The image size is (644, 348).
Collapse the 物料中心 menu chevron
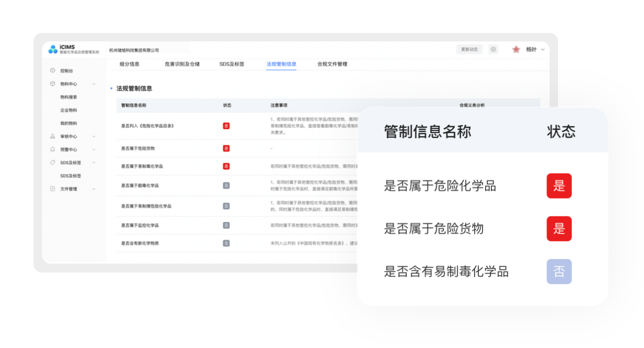click(x=94, y=84)
